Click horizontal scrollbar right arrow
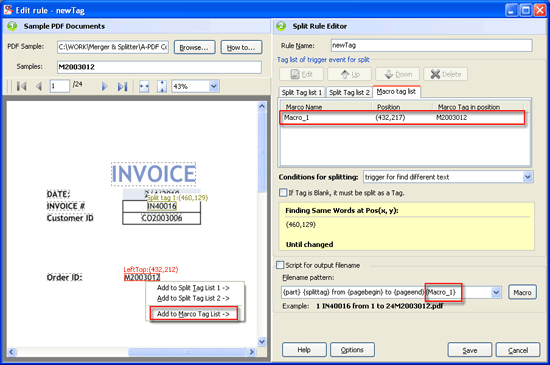Screen dimensions: 550x365 point(251,352)
